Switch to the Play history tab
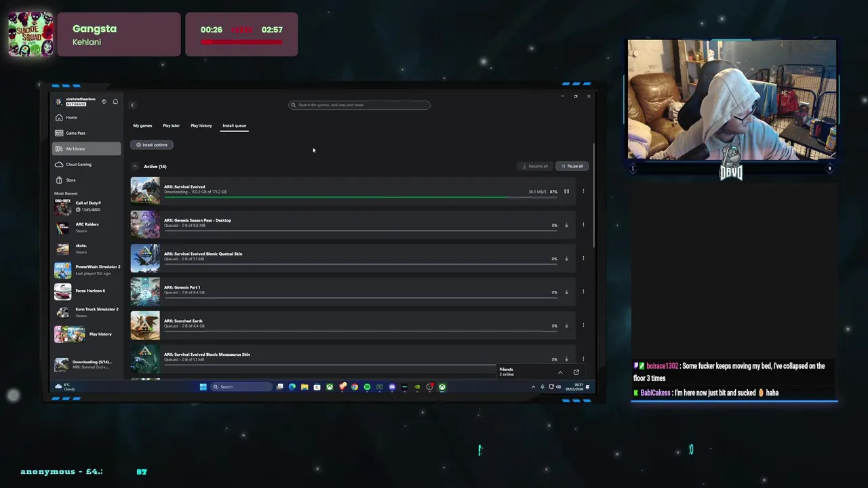The width and height of the screenshot is (868, 488). pyautogui.click(x=201, y=125)
